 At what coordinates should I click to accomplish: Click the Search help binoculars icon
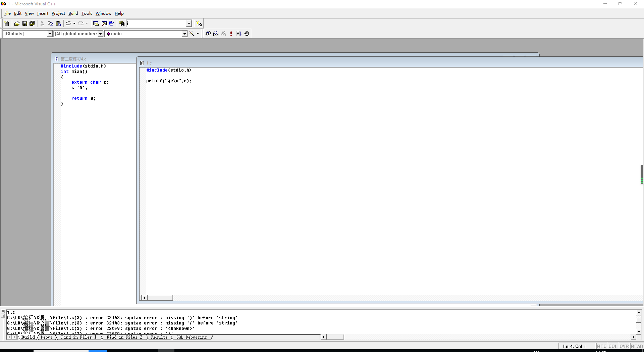[199, 24]
